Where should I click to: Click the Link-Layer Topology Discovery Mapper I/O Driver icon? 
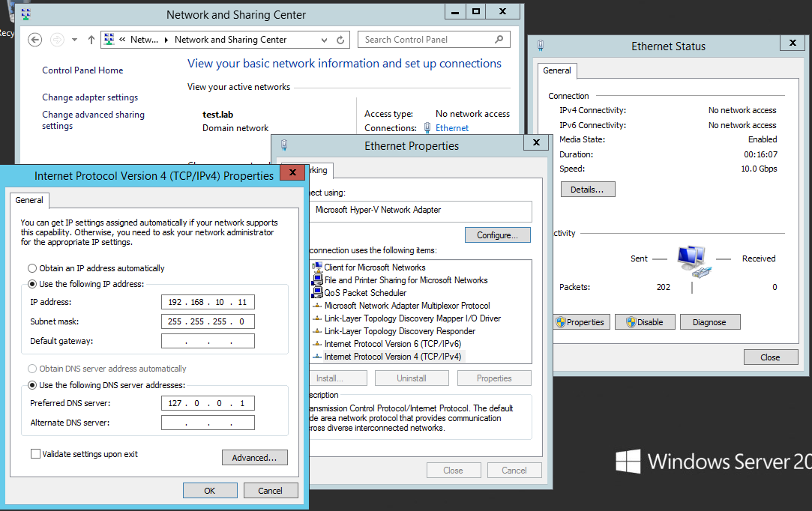click(x=317, y=318)
